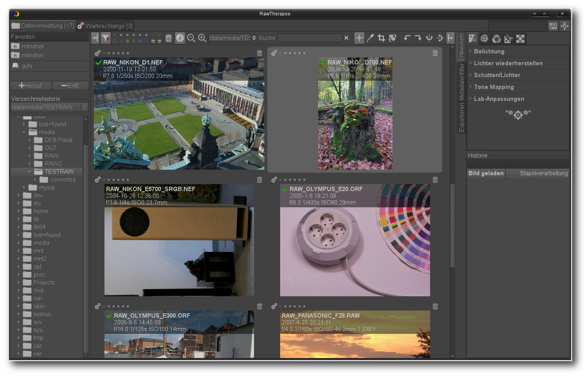Viewport: 588px width, 377px height.
Task: Select the RAW_NIKON_E5700_SRGB.NEF thumbnail
Action: point(179,240)
